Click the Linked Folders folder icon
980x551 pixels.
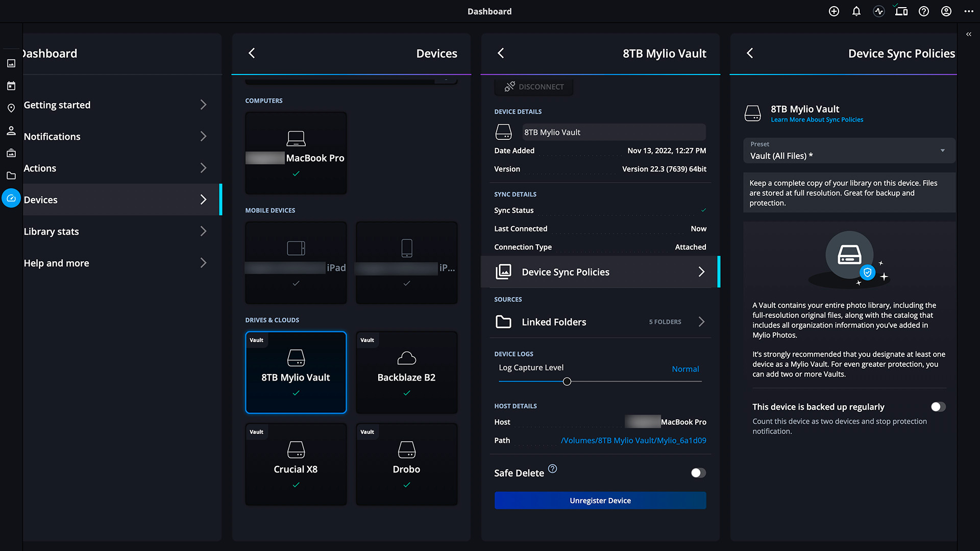coord(503,322)
